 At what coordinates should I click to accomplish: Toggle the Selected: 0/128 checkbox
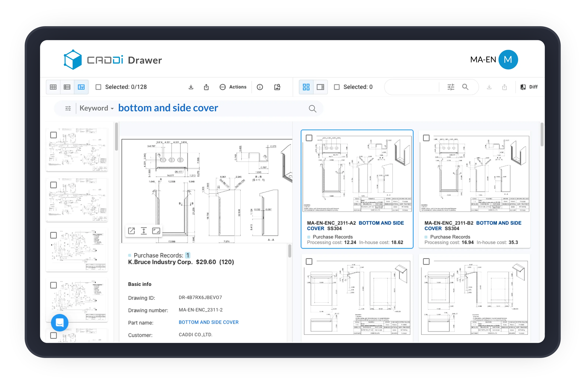98,87
